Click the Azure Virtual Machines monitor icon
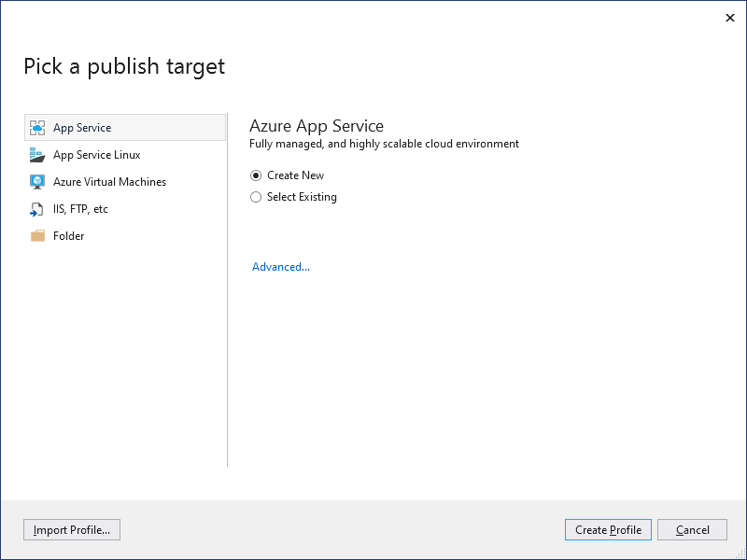 (x=37, y=182)
